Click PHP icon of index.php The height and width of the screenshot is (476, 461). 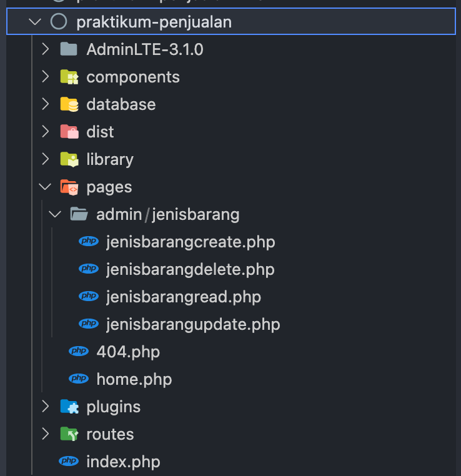(69, 461)
